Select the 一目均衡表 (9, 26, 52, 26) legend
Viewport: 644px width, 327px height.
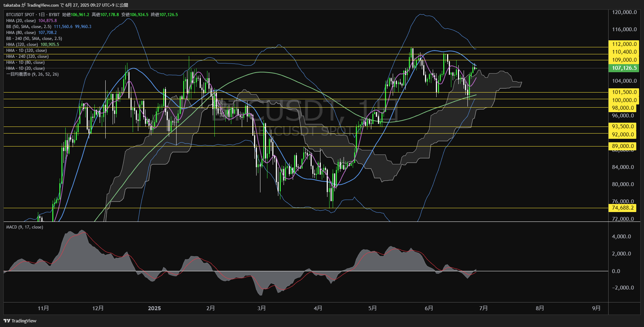coord(32,74)
